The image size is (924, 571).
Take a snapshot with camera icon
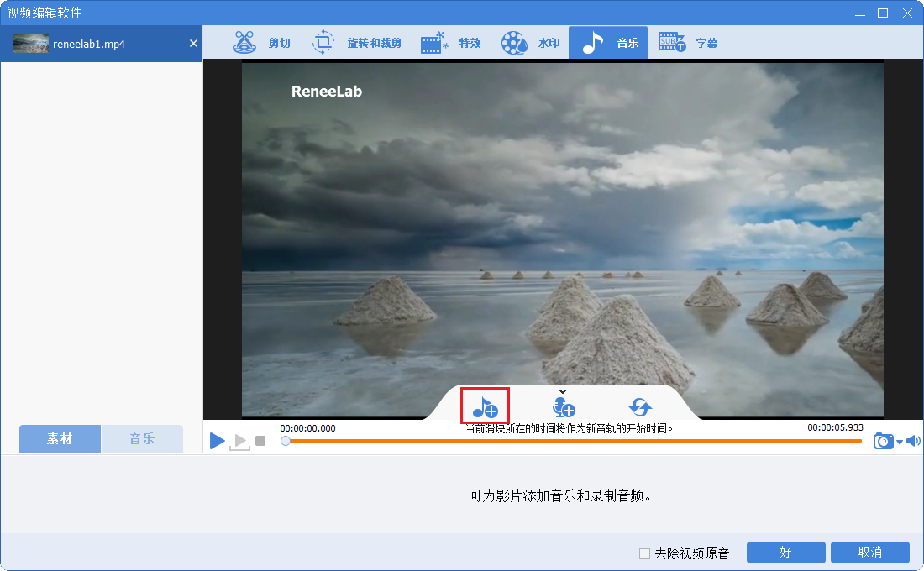click(884, 441)
